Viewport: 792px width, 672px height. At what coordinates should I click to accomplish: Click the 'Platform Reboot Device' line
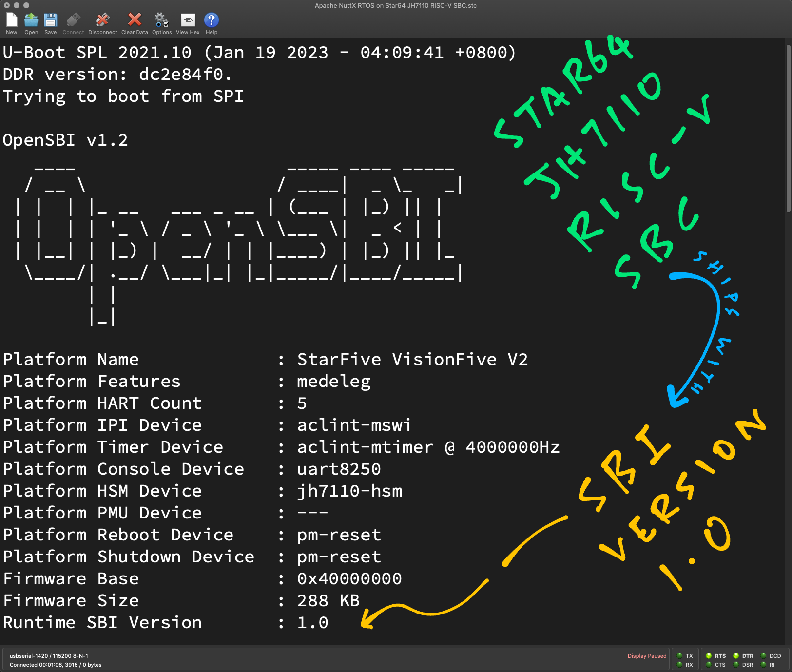tap(192, 535)
